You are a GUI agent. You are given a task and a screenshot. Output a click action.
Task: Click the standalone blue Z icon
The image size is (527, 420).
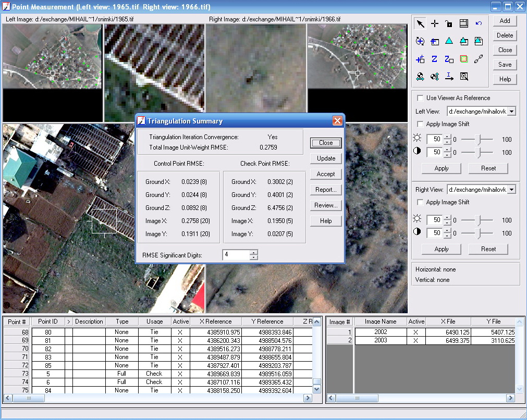pos(434,59)
